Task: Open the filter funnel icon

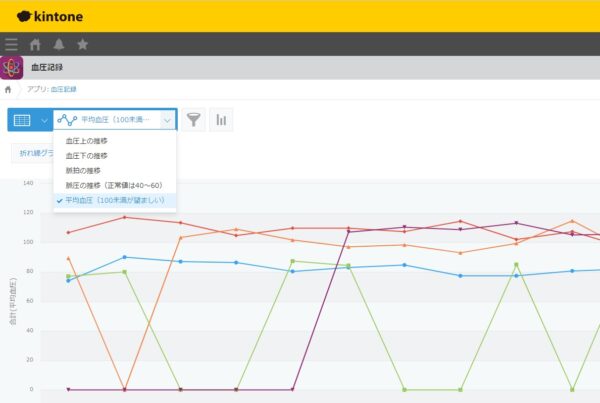Action: (194, 120)
